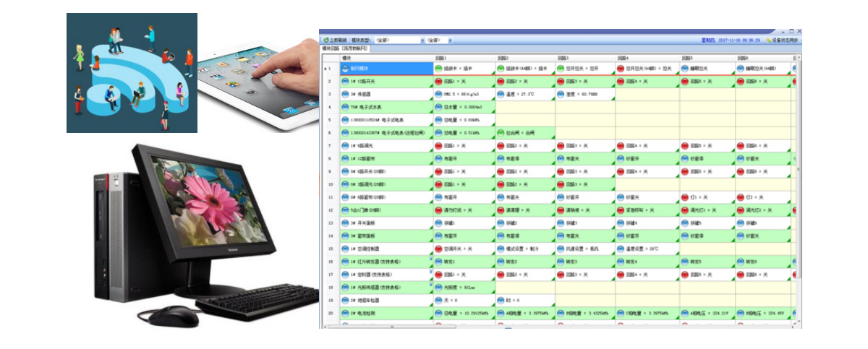
Task: Click the 3# 传感器 module icon
Action: click(345, 95)
